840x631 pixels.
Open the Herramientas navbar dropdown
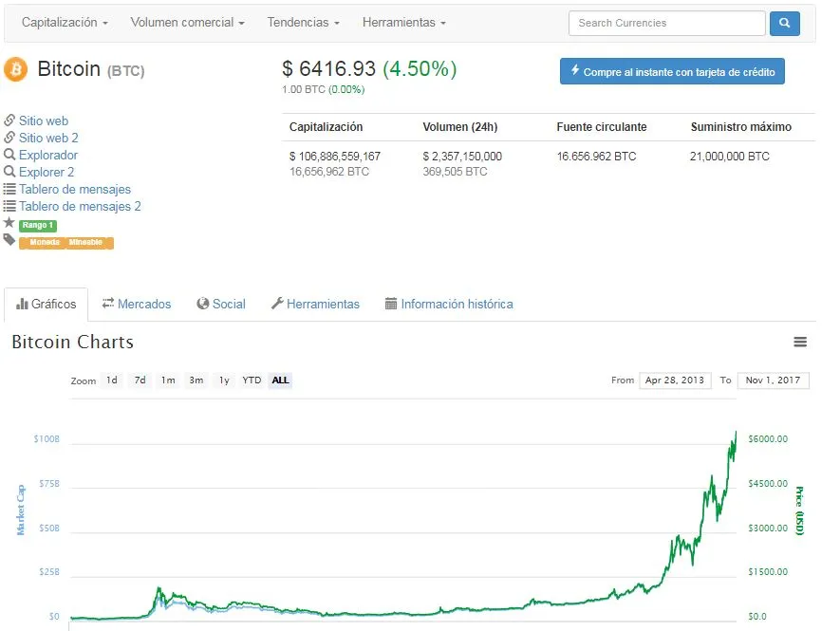coord(404,23)
